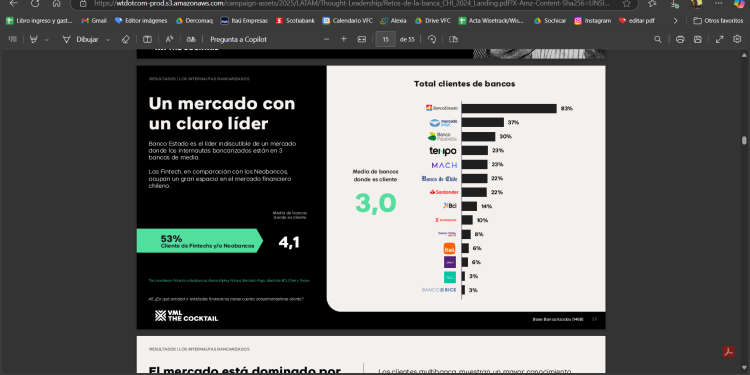Open the favorites list icon

[652, 3]
